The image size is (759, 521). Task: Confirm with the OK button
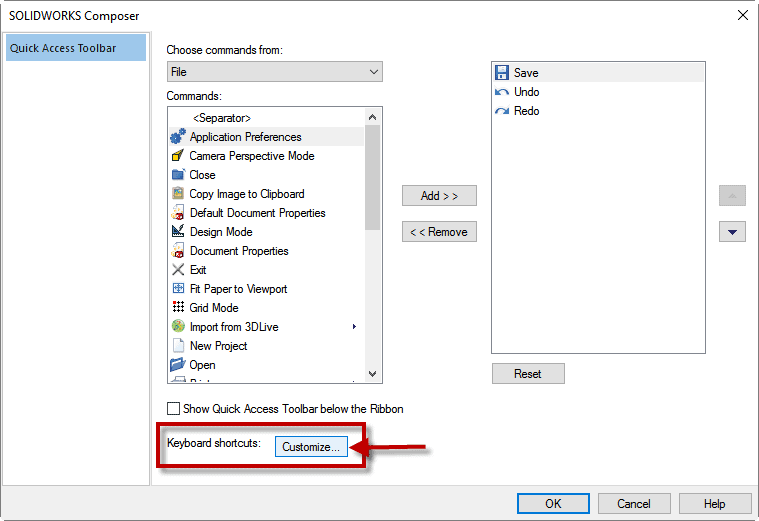pos(553,504)
